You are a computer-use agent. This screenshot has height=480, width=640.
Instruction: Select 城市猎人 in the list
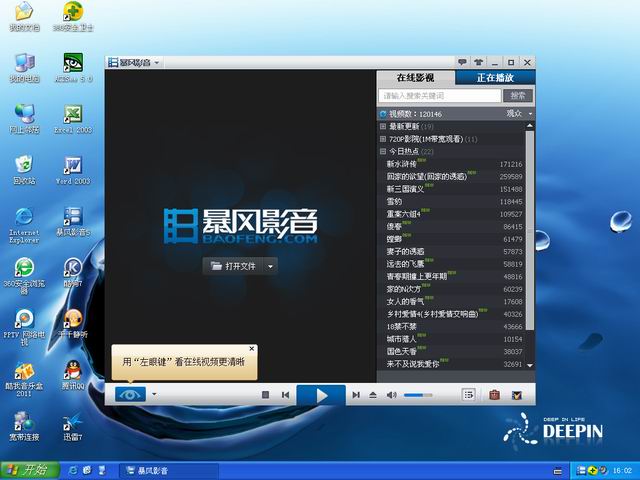click(452, 339)
